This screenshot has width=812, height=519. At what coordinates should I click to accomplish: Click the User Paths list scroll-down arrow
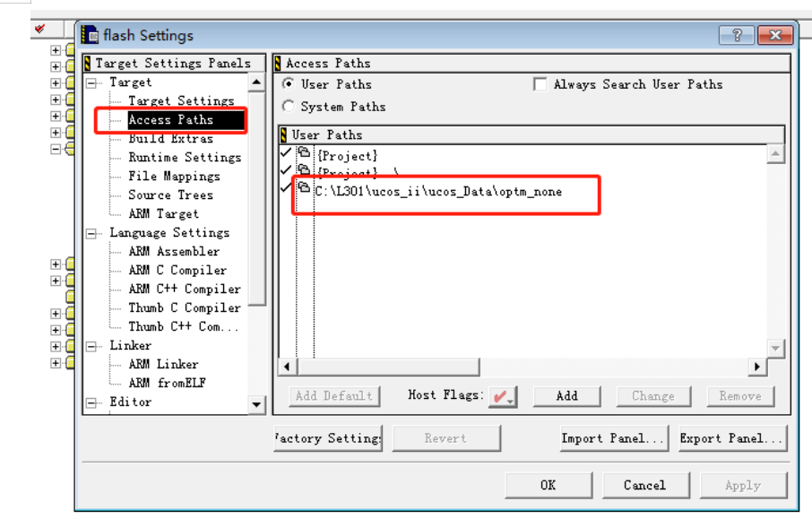pyautogui.click(x=775, y=349)
